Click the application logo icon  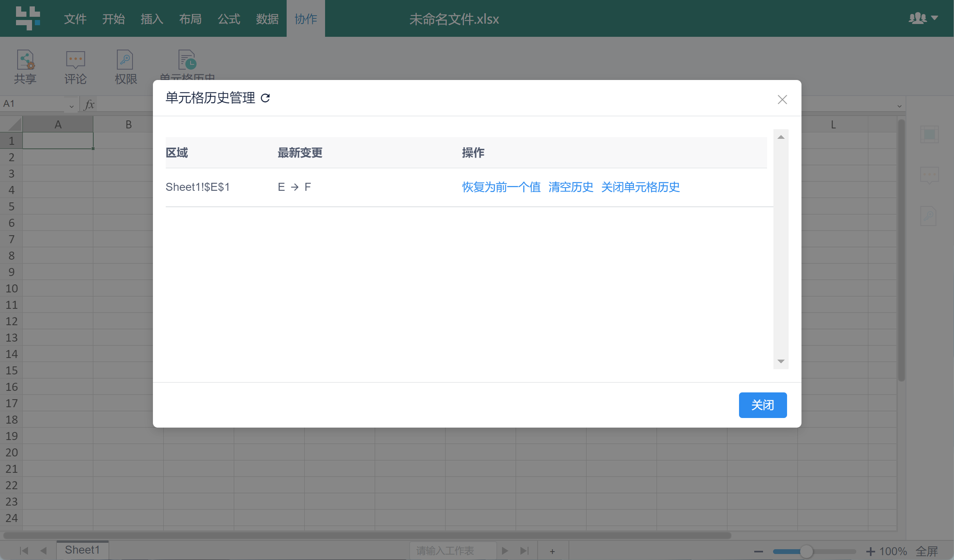click(28, 18)
